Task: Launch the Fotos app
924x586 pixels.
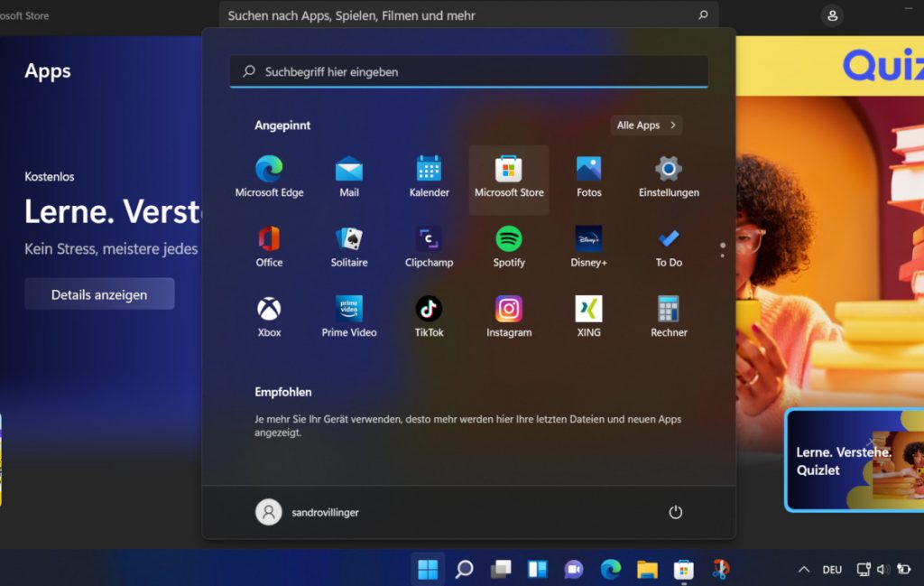Action: point(588,177)
